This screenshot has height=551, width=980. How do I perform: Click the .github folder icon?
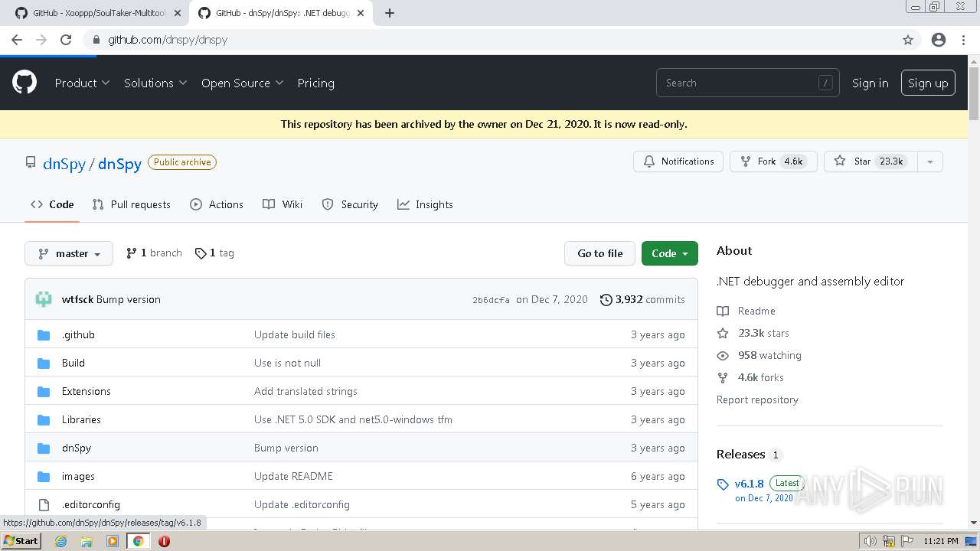(44, 334)
